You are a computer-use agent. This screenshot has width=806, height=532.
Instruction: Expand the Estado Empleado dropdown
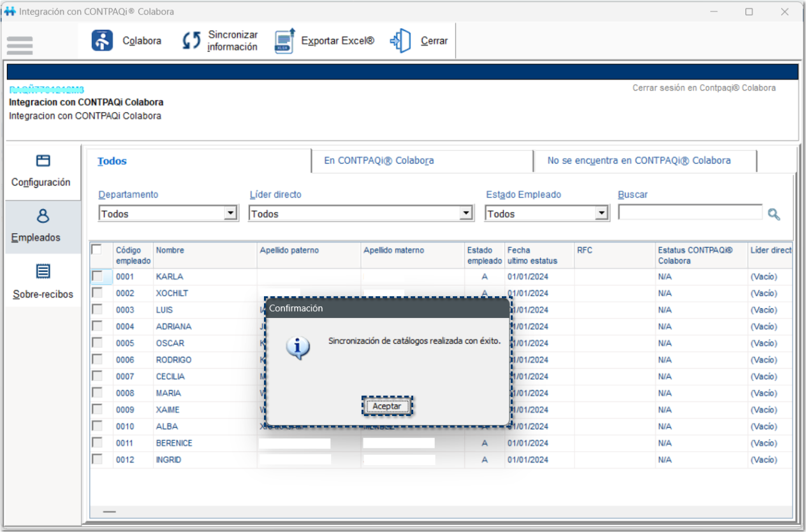tap(601, 214)
